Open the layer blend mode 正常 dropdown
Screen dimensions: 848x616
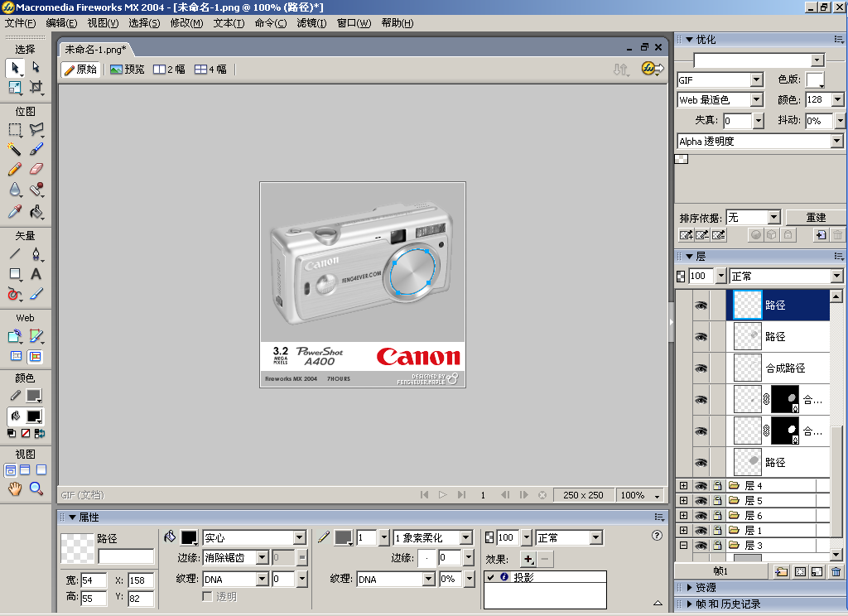point(837,277)
